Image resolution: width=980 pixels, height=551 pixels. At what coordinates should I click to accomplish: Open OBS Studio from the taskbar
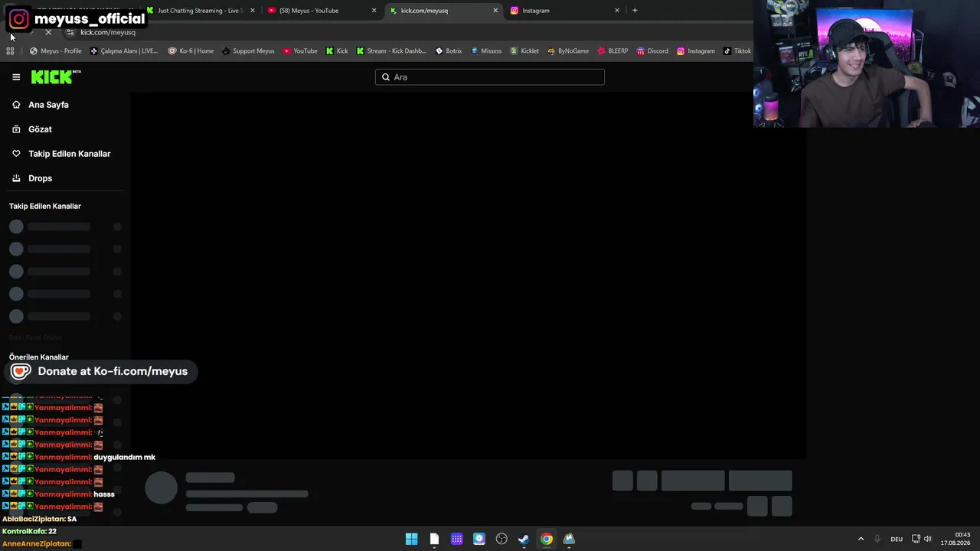(x=501, y=539)
